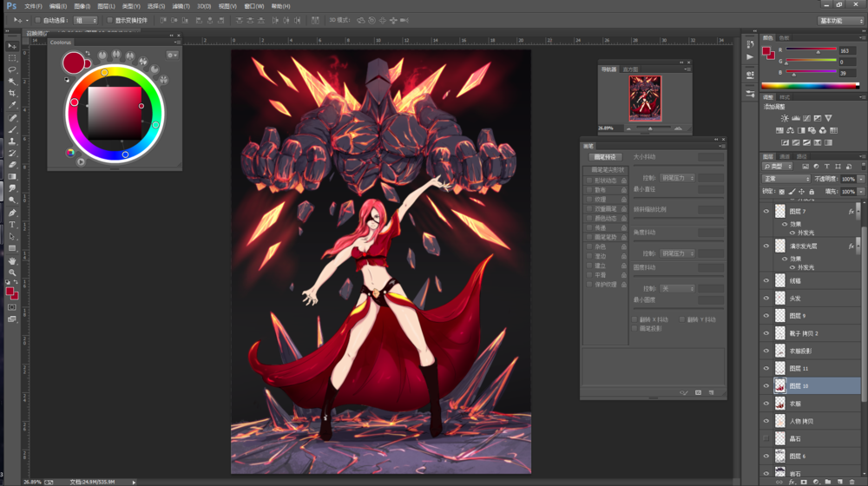Screen dimensions: 868x486
Task: Click the Brightness/Contrast adjustment icon
Action: coord(785,118)
